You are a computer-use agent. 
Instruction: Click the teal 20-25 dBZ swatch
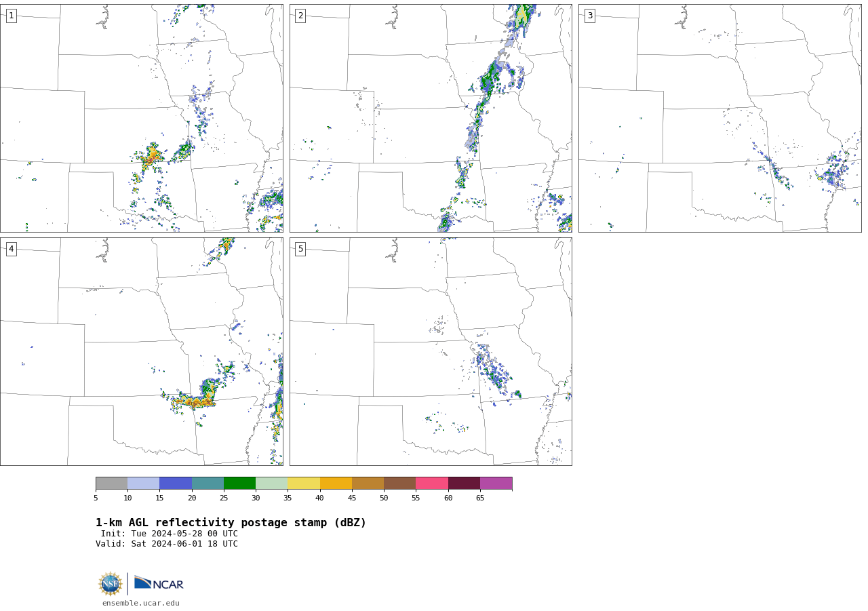(208, 483)
